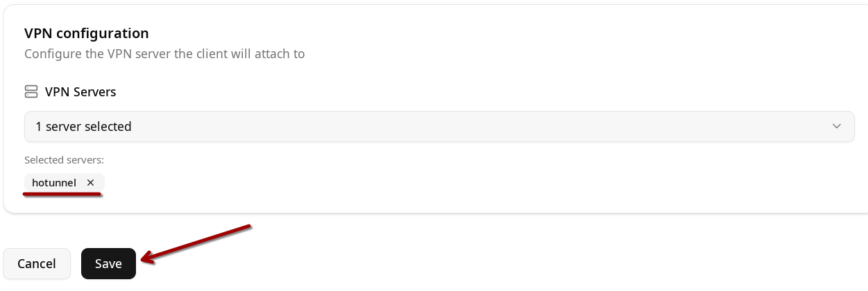Expand the dropdown chevron arrow
868x291 pixels.
click(x=837, y=126)
